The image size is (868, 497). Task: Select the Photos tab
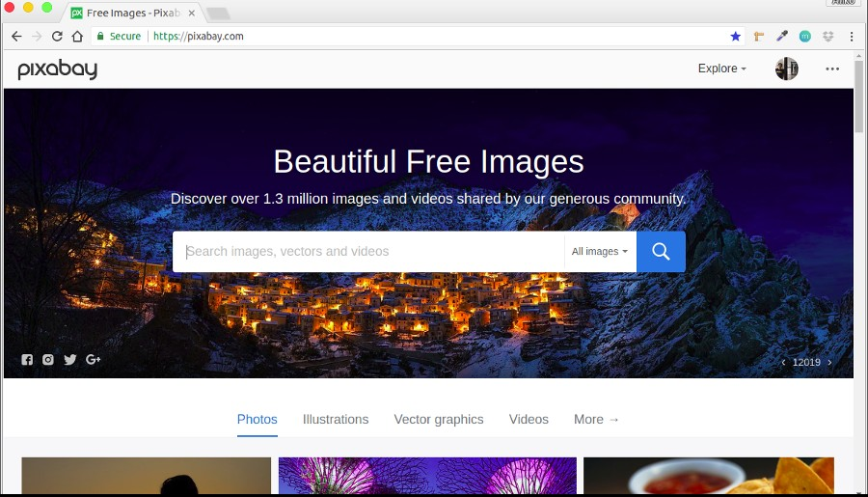pyautogui.click(x=257, y=420)
